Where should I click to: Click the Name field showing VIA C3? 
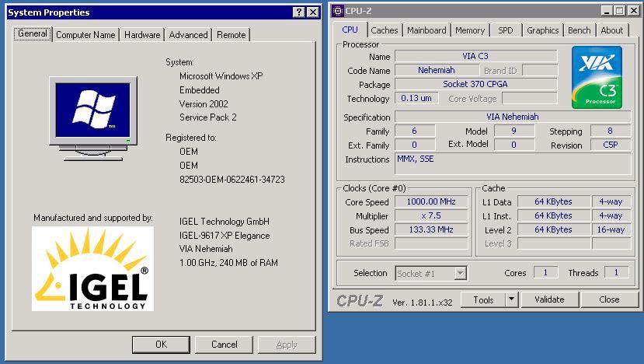475,56
